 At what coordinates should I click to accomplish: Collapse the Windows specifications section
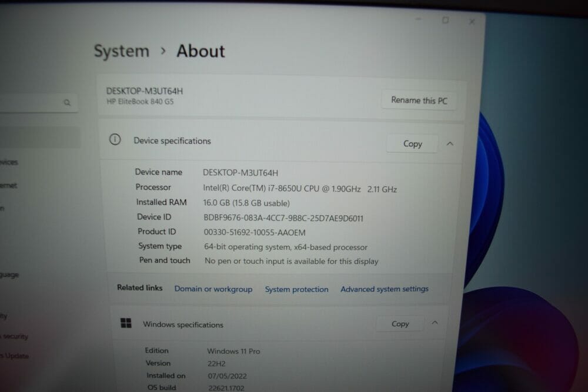pyautogui.click(x=435, y=323)
